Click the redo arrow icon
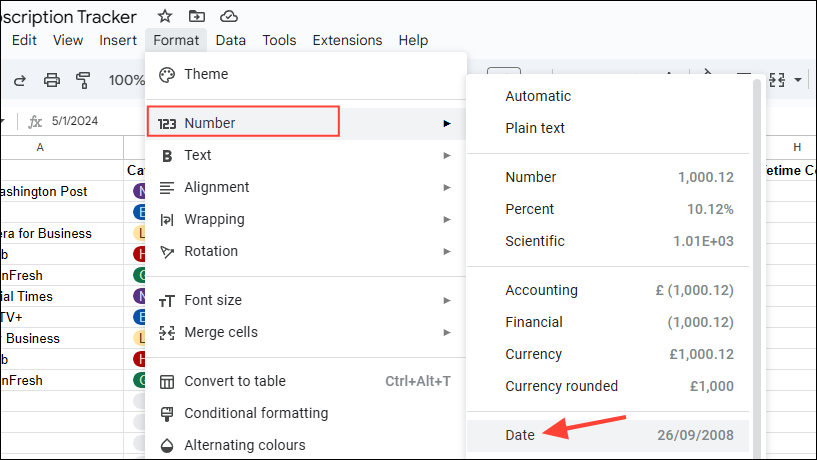Viewport: 817px width, 460px height. 20,80
